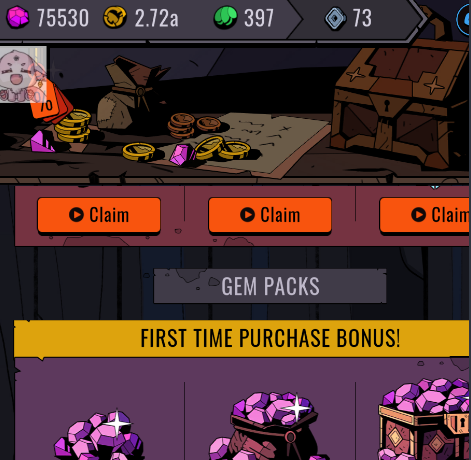This screenshot has height=460, width=471.
Task: Select the gem chest pack
Action: click(x=424, y=420)
